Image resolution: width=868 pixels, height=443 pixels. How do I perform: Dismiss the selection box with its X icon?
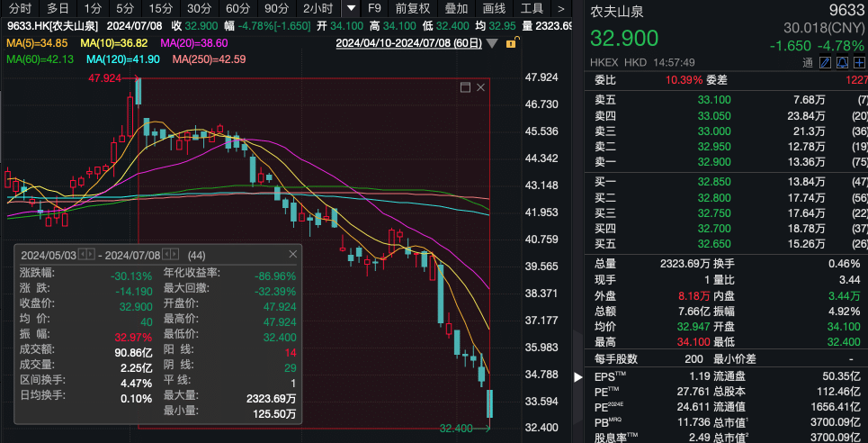[480, 87]
